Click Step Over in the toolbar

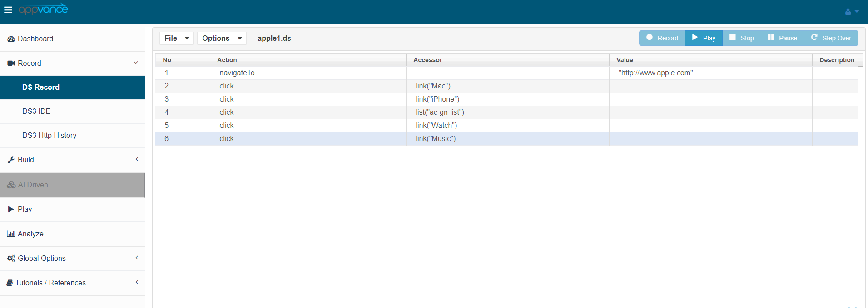pos(831,38)
